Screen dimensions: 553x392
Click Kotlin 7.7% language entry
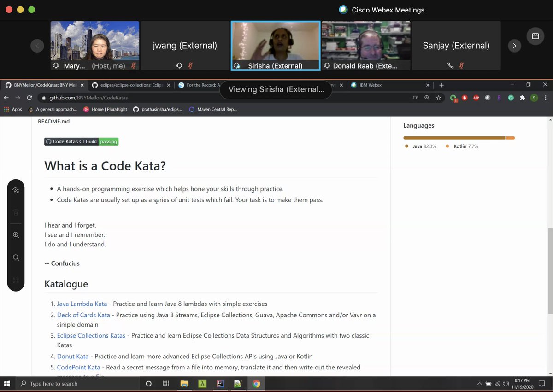tap(462, 146)
